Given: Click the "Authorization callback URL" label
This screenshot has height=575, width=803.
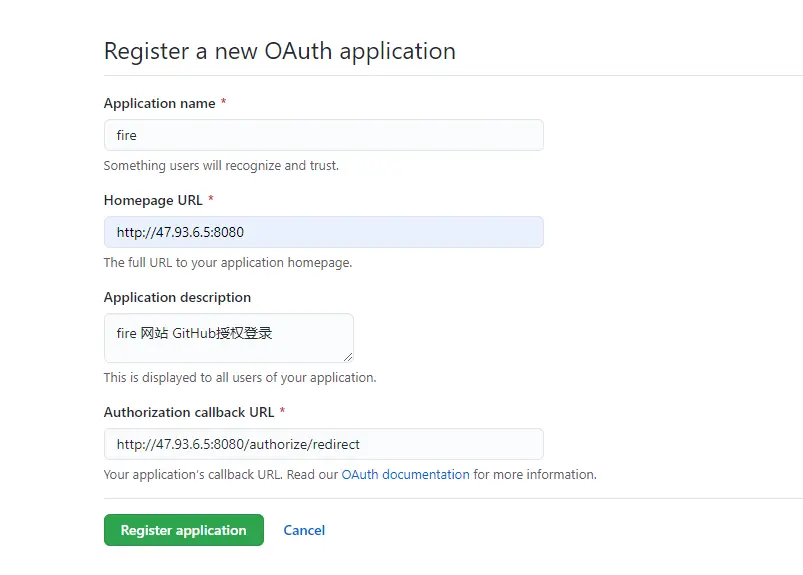Looking at the screenshot, I should (189, 412).
